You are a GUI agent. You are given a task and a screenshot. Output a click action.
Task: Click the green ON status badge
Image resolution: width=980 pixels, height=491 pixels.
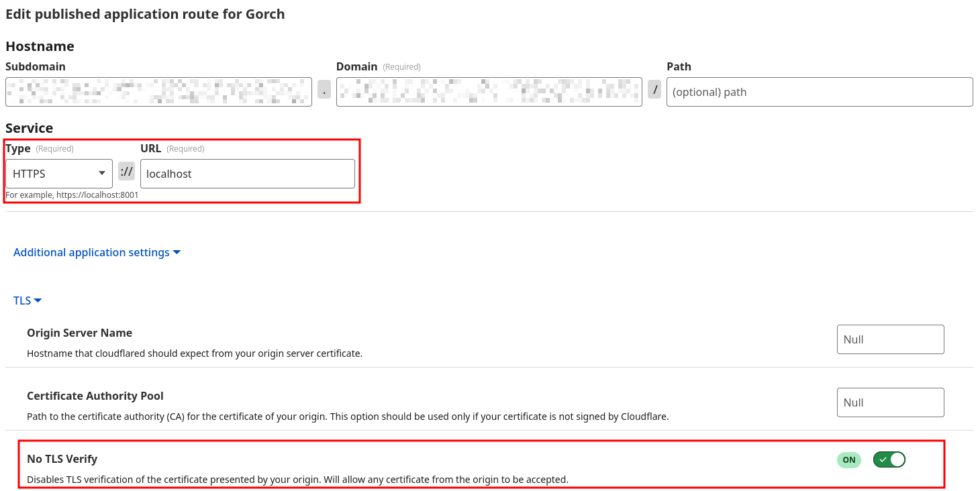tap(848, 459)
